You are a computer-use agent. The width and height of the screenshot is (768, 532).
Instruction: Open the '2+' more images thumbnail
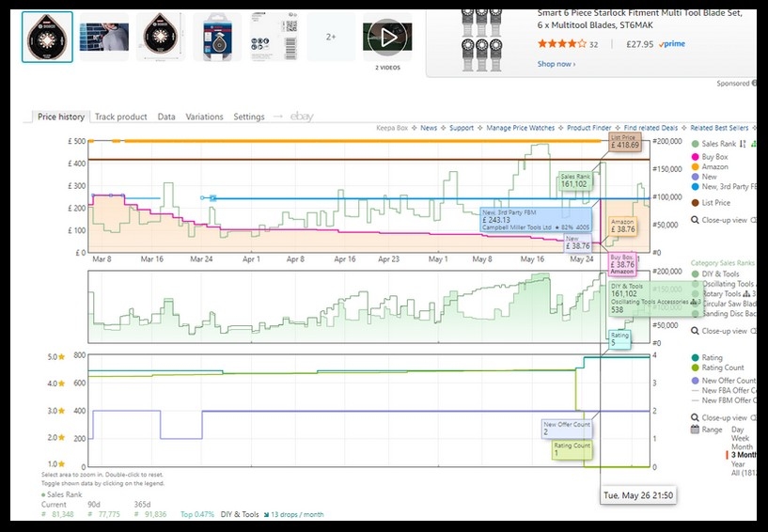click(x=331, y=38)
